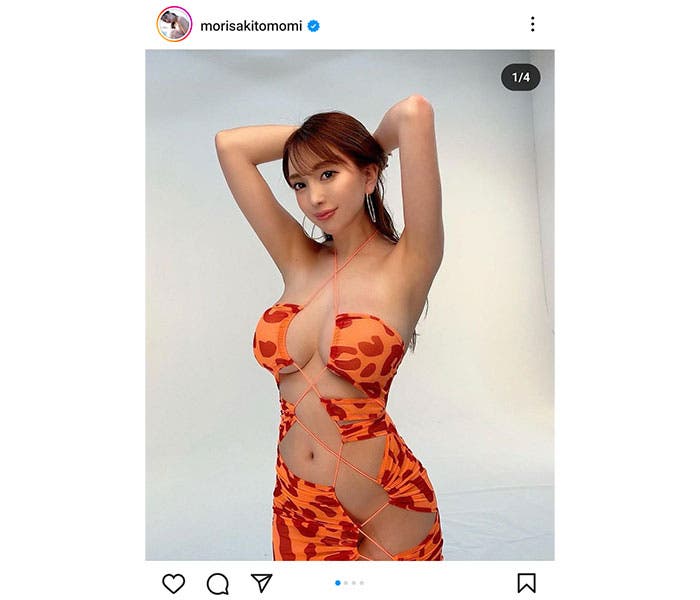Like the post with the heart icon

tap(173, 583)
